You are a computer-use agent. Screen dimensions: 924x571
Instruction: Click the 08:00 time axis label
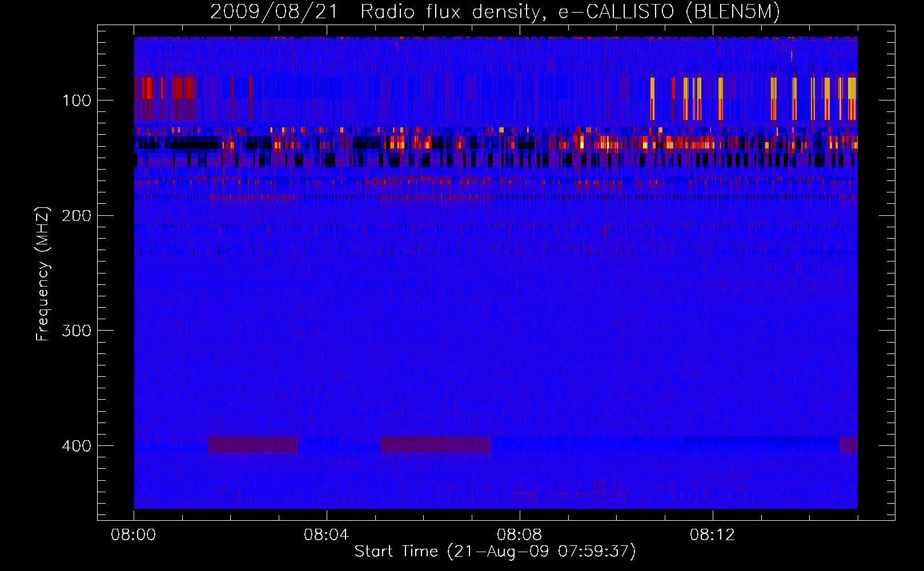pos(134,535)
